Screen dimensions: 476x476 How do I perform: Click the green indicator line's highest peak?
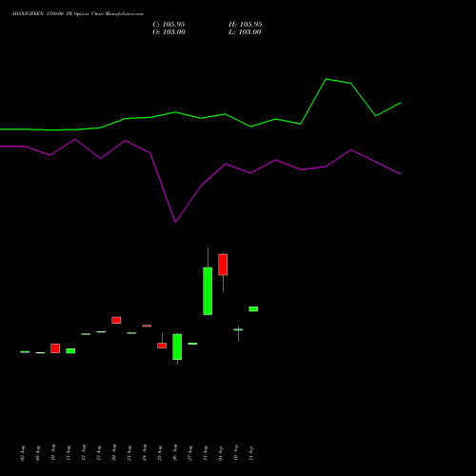[x=327, y=79]
